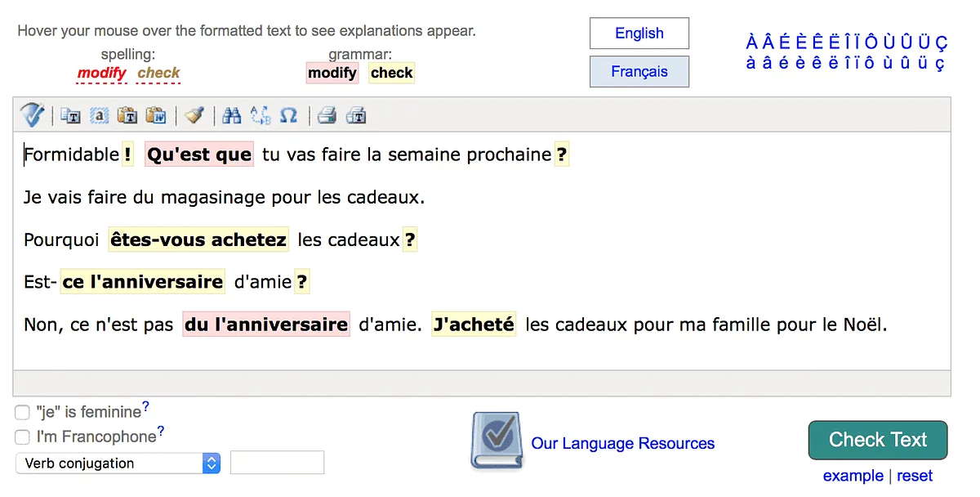This screenshot has height=497, width=980.
Task: Click the print text preview icon
Action: point(355,115)
